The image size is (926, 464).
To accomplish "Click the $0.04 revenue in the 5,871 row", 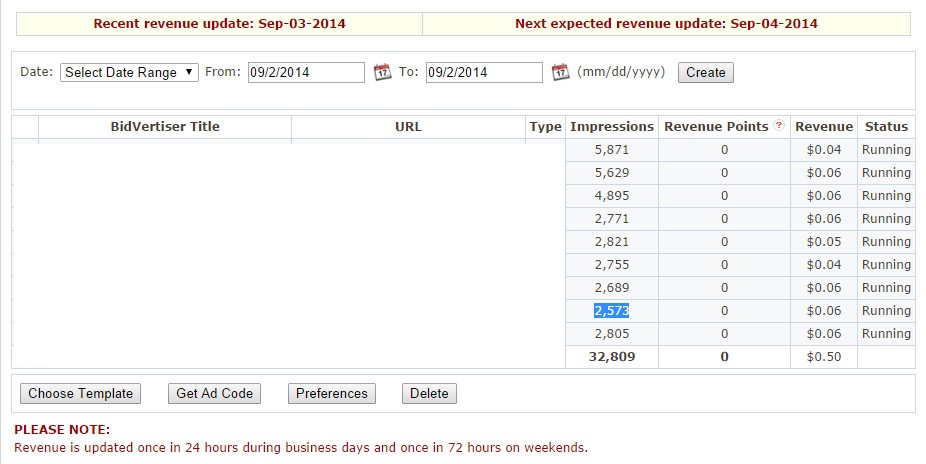I will coord(824,150).
